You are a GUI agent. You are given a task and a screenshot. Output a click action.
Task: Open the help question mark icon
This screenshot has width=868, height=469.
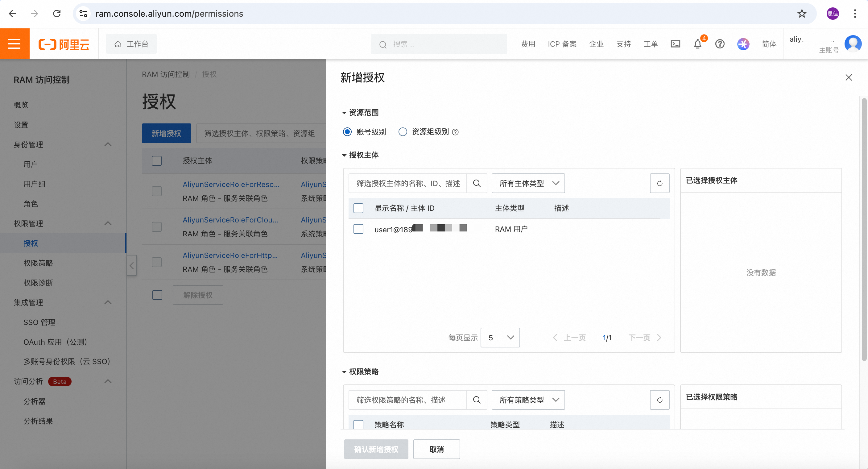720,44
